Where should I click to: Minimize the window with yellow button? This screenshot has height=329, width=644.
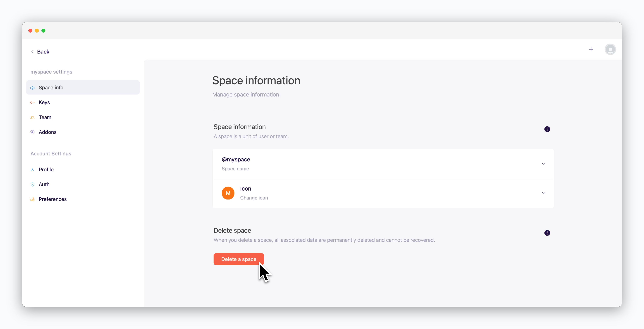pos(37,30)
